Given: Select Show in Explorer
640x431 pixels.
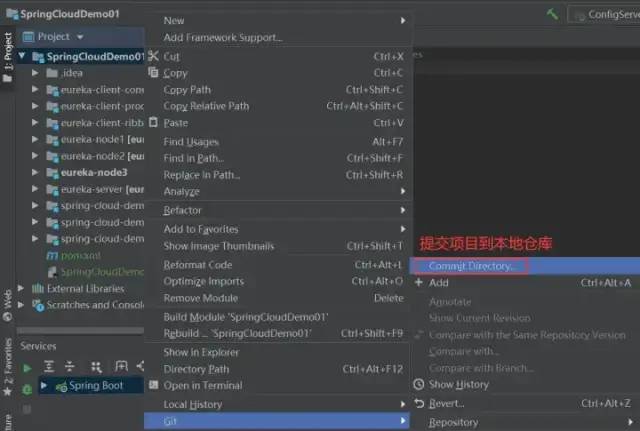Looking at the screenshot, I should pyautogui.click(x=279, y=352).
